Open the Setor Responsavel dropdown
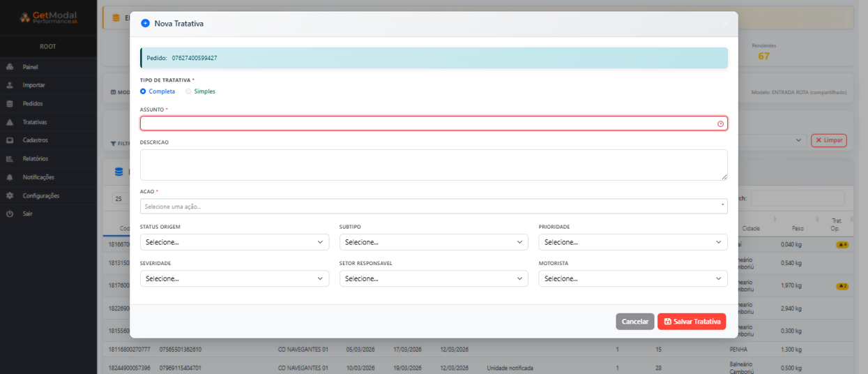 434,278
